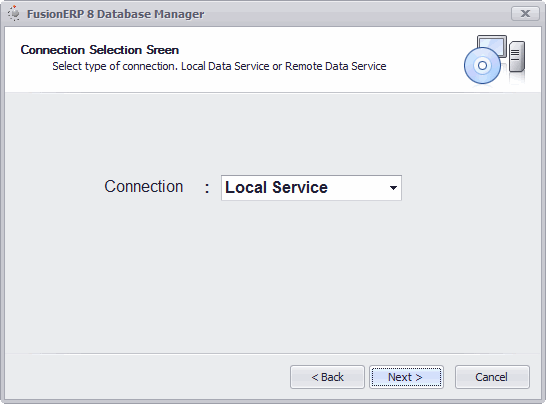Screen dimensions: 546x404
Task: Go to the previous step with Back
Action: [x=327, y=377]
